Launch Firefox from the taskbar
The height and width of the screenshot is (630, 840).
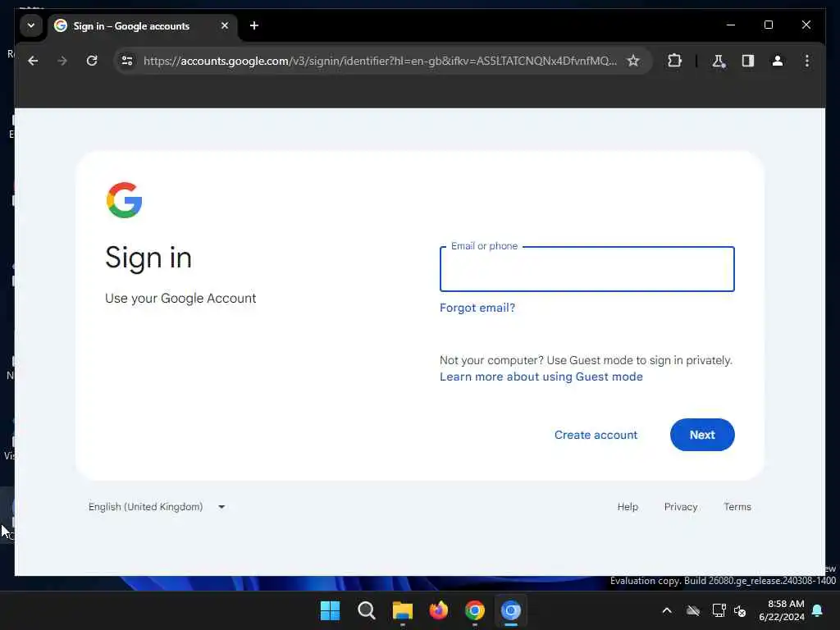(439, 610)
